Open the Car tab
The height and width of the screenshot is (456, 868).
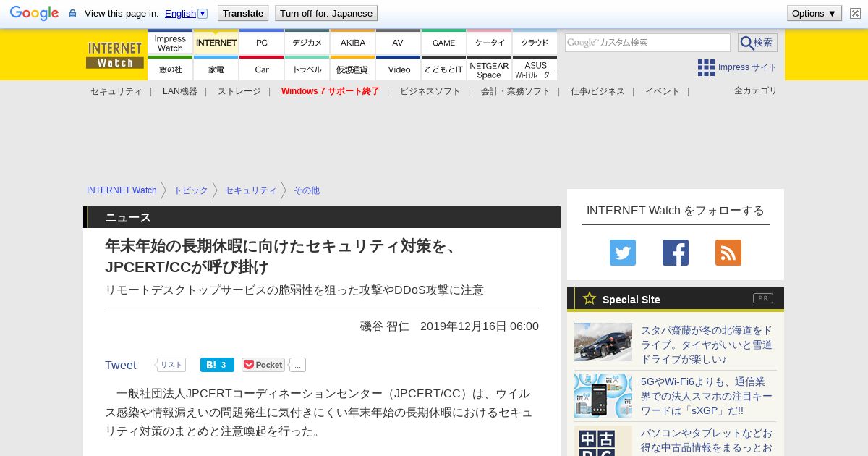point(261,69)
